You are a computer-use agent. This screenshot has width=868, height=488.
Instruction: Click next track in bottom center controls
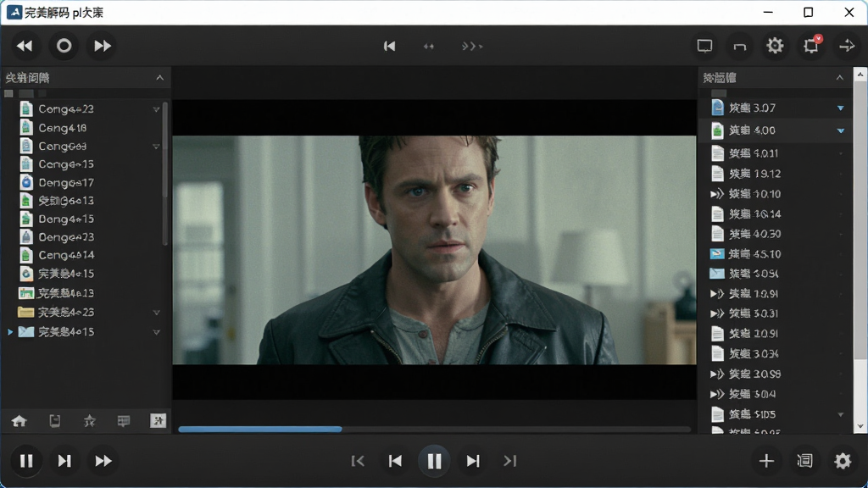pyautogui.click(x=473, y=461)
